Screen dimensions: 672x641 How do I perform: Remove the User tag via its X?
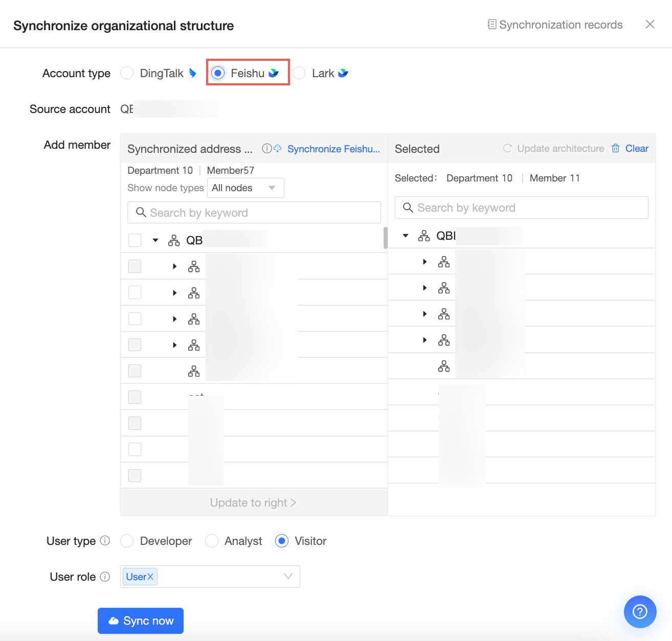coord(150,577)
